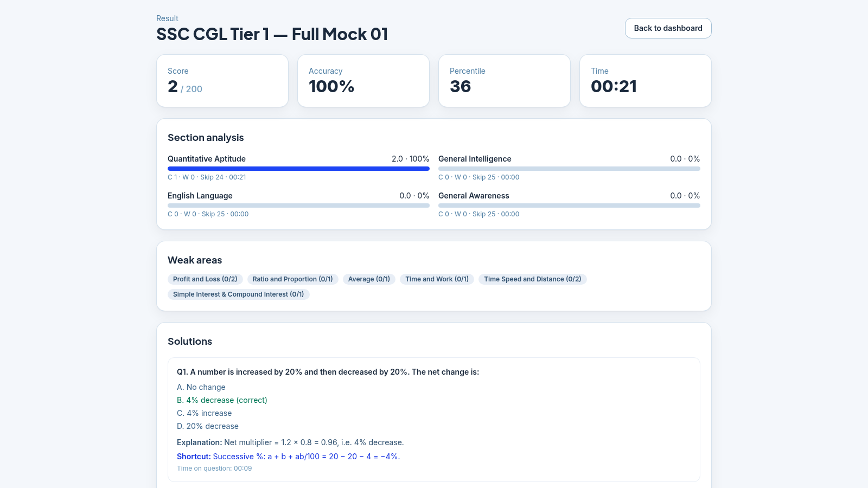
Task: Click the Back to dashboard button
Action: point(668,28)
